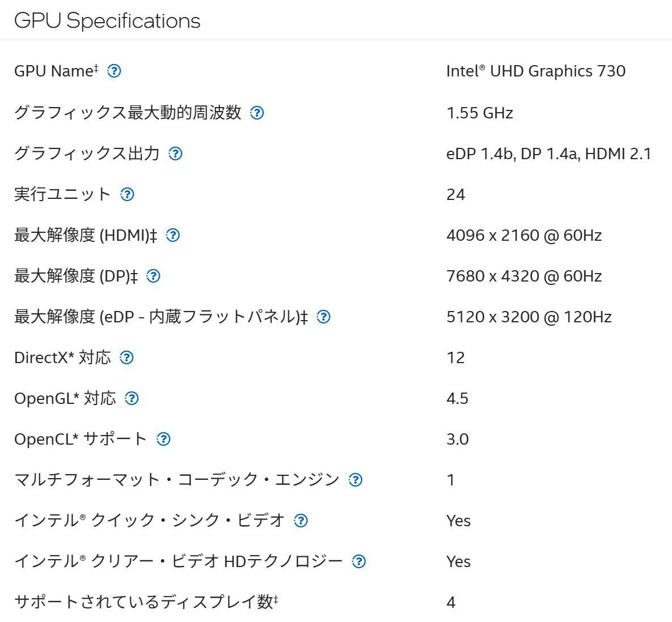This screenshot has width=672, height=622.
Task: Click help icon for クリアー・ビデオ HDテクノロジー
Action: [359, 561]
